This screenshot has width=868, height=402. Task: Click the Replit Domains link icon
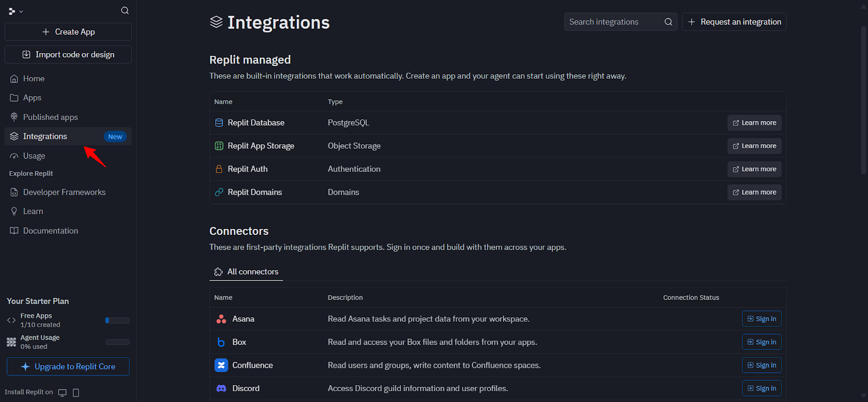[x=219, y=192]
